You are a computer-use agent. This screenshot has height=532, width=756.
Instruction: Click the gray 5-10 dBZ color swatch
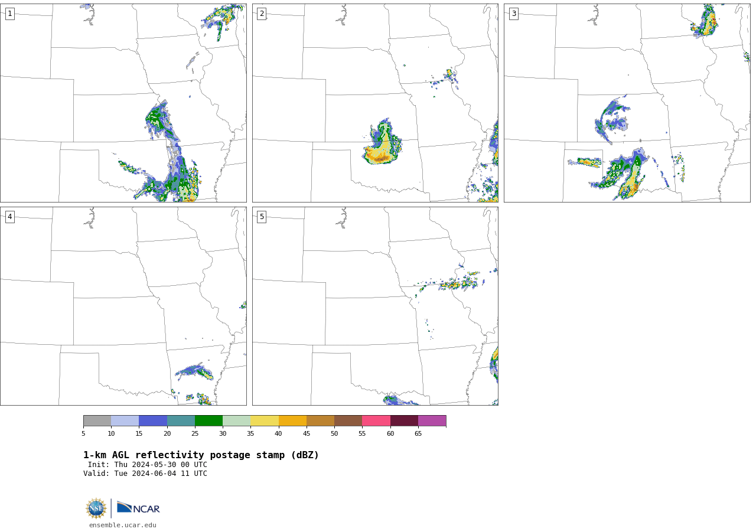[97, 421]
